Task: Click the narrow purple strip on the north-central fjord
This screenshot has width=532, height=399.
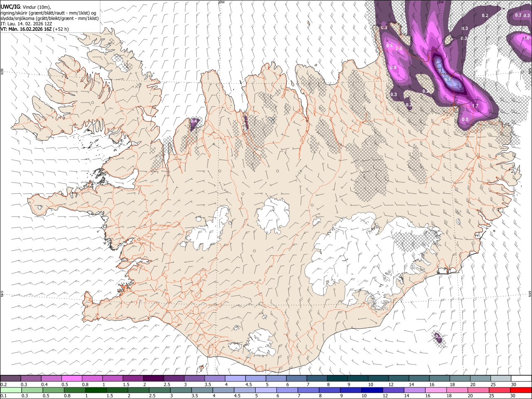Action: [246, 122]
